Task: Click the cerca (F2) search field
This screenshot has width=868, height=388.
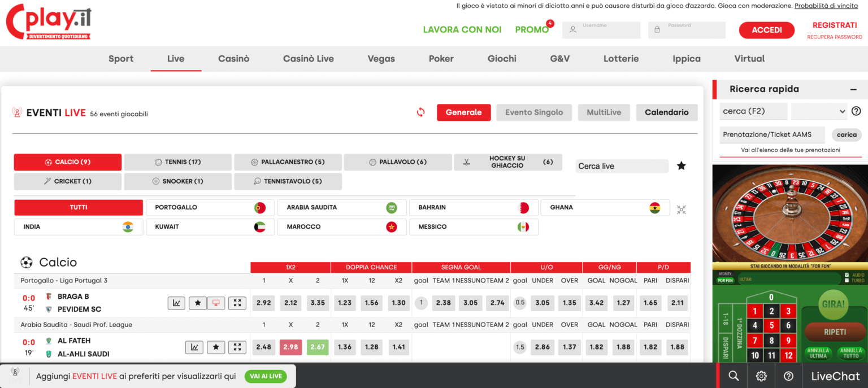Action: click(753, 111)
